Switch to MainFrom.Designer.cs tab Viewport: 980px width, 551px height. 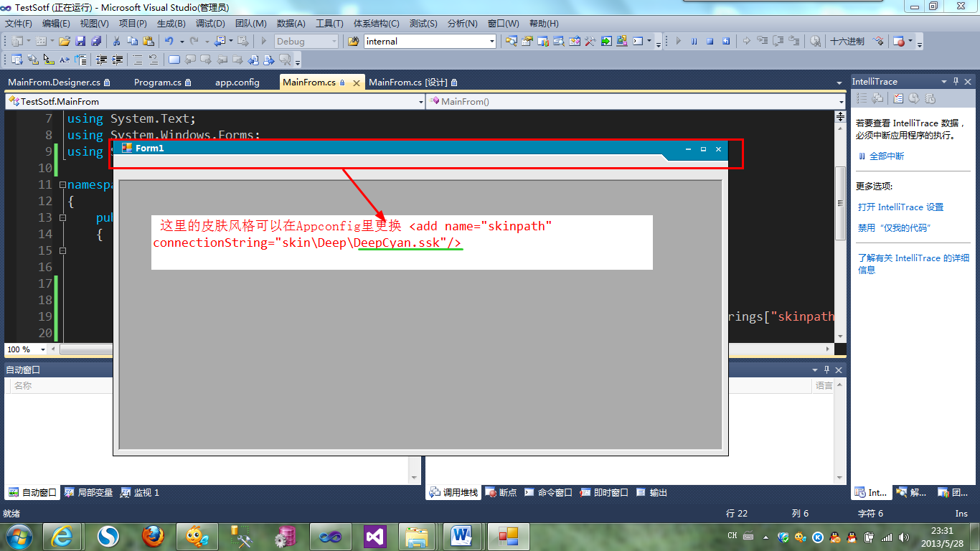click(x=59, y=83)
